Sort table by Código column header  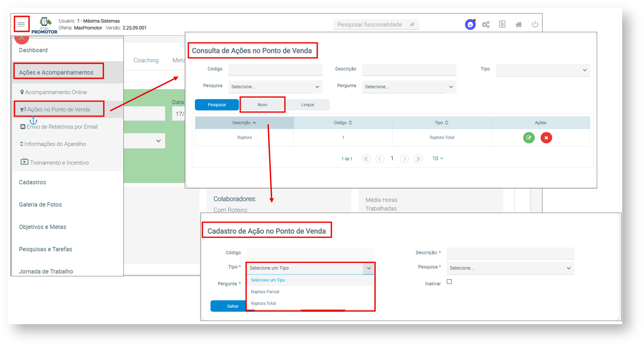coord(343,122)
